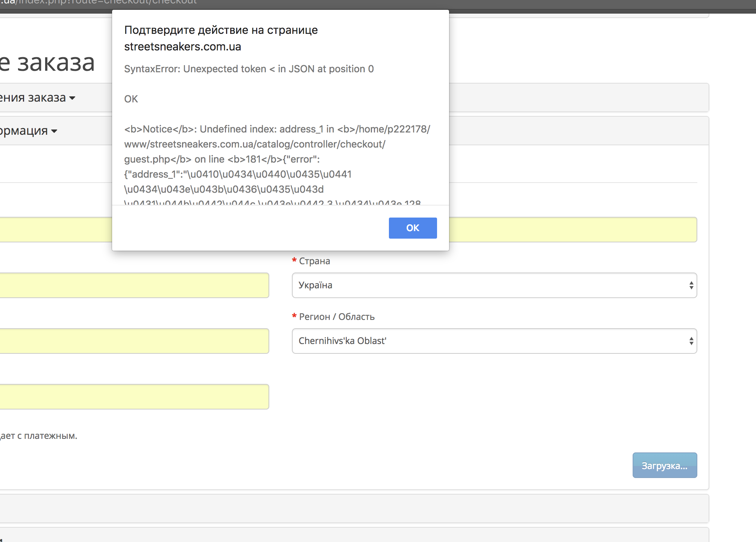Click the 'Notice: Undefined index: address_1' text
The height and width of the screenshot is (542, 756).
(229, 129)
